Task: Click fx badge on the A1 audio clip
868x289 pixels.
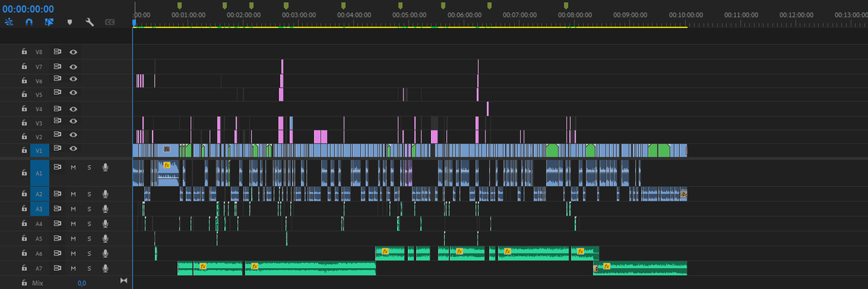Action: pos(166,165)
